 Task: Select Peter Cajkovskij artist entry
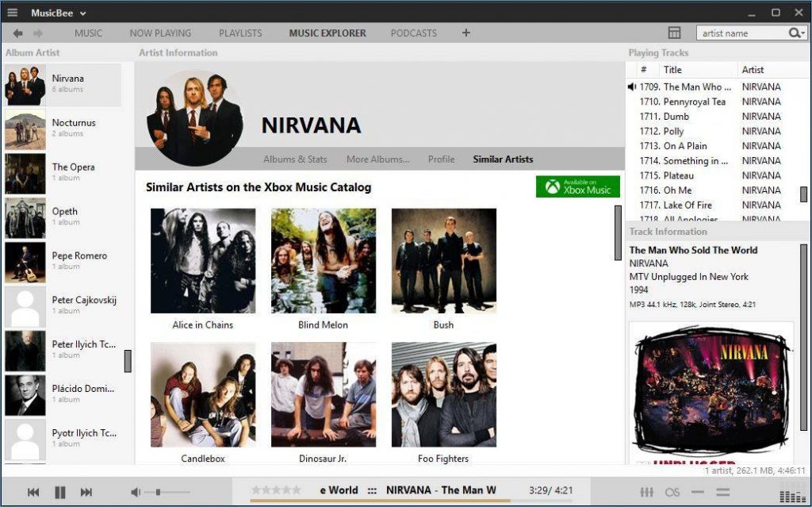[63, 306]
